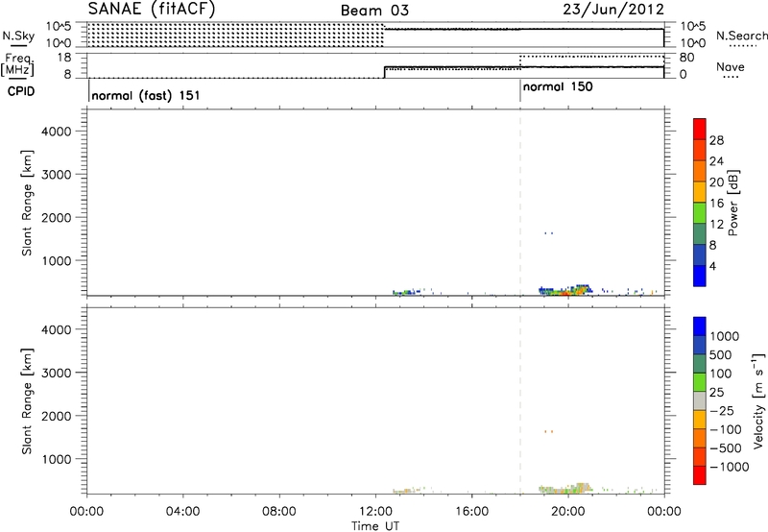Click the '1000' tick on Velocity colorbar
Viewport: 768px width, 532px height.
[725, 336]
